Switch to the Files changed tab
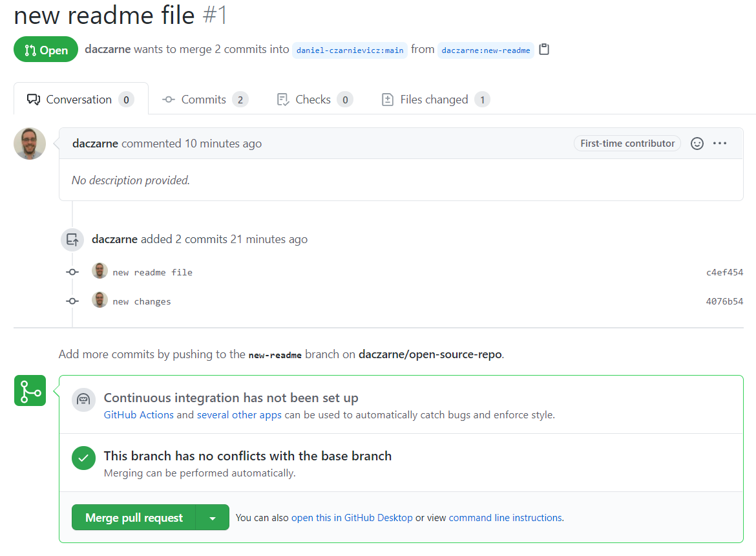 click(x=434, y=100)
